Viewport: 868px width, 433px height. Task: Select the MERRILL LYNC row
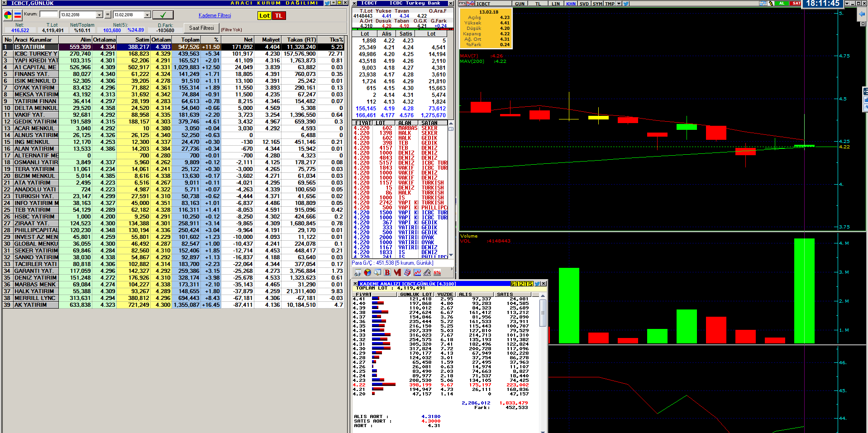coord(174,298)
